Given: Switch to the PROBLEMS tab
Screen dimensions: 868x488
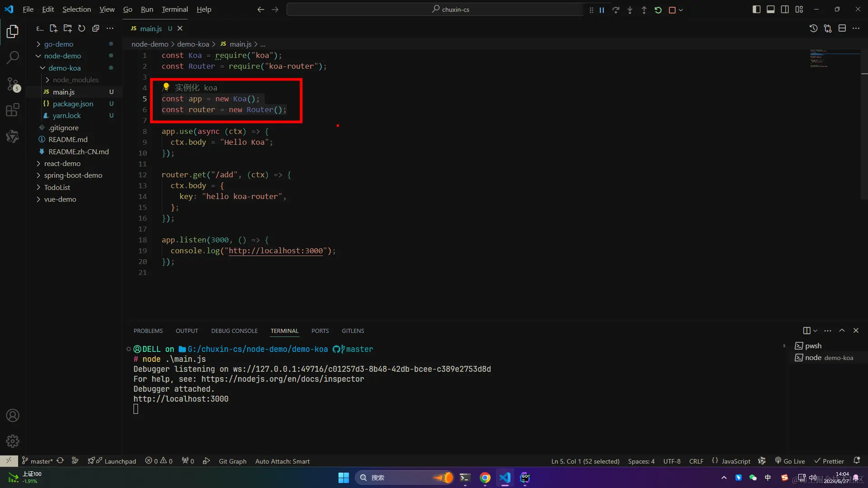Looking at the screenshot, I should [x=148, y=331].
